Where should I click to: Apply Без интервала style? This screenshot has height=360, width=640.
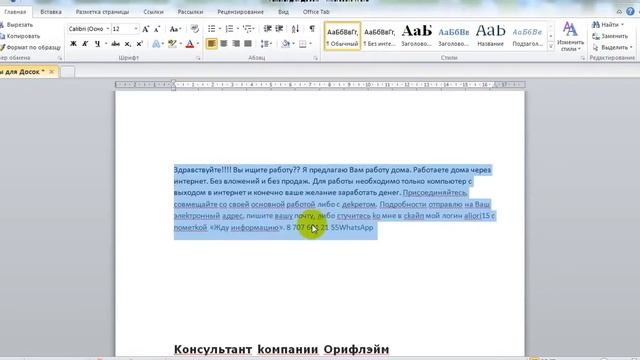(x=380, y=36)
